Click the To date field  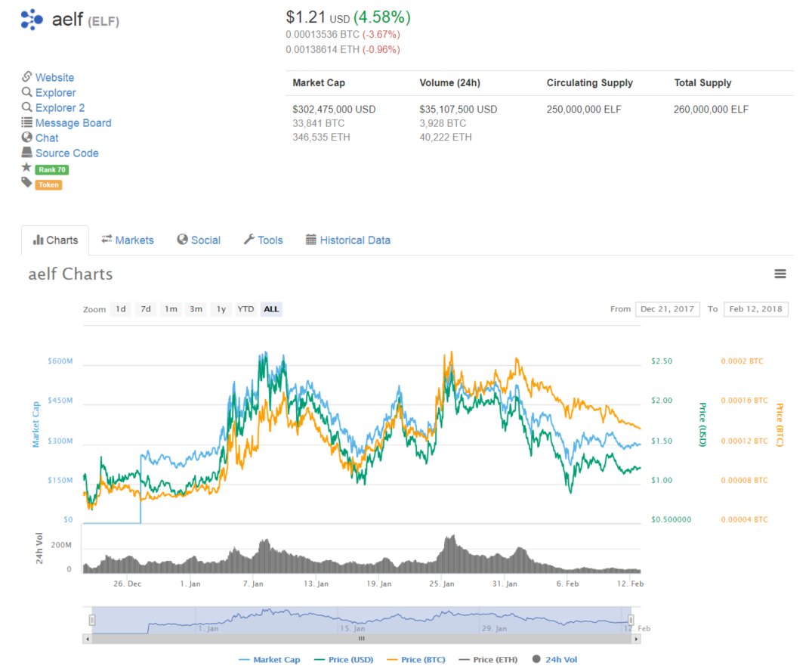tap(755, 309)
